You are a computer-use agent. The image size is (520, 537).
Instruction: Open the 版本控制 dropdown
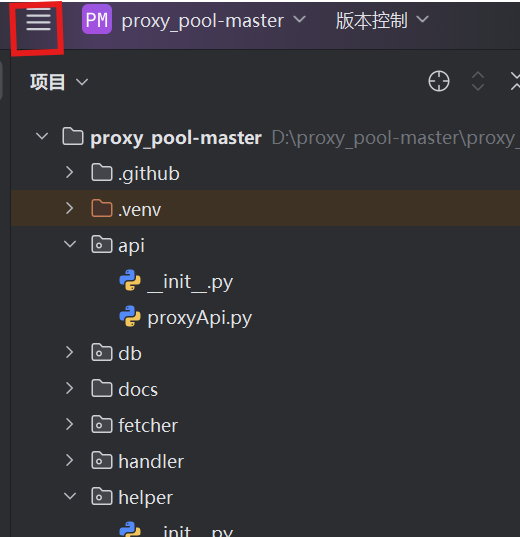point(423,19)
